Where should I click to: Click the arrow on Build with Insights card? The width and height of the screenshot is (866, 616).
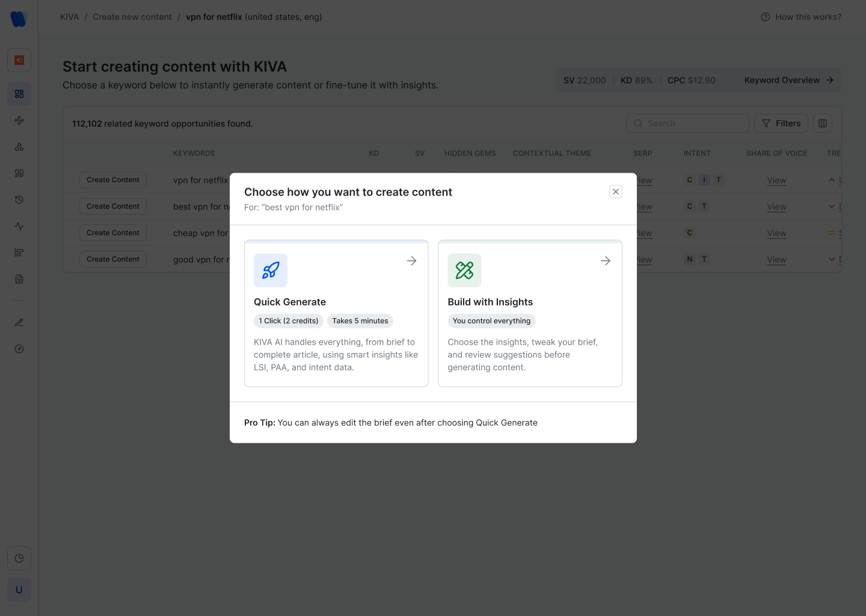tap(606, 261)
